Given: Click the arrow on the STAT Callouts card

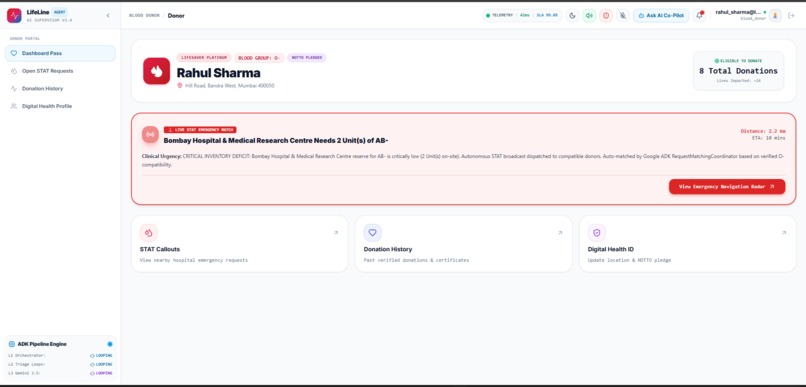Looking at the screenshot, I should pyautogui.click(x=336, y=233).
